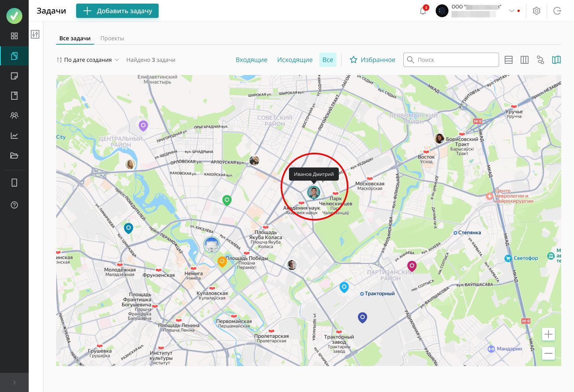Image resolution: width=574 pixels, height=392 pixels.
Task: Click the dark blue pin above Тракторный завод
Action: (x=362, y=317)
